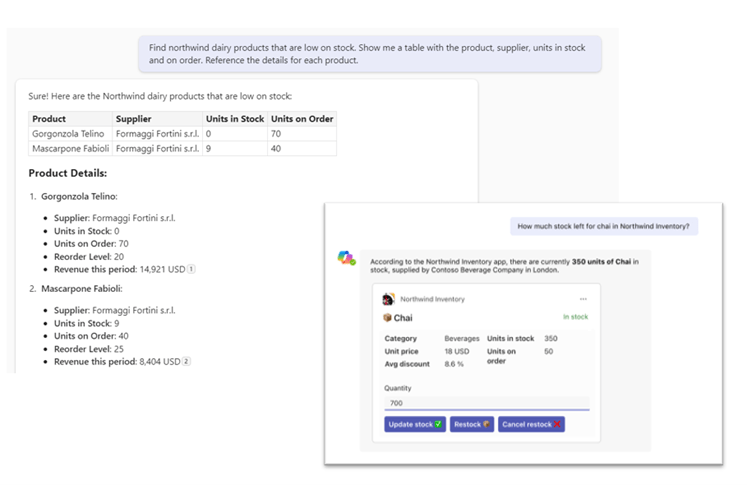Click the Units on Order column header
The image size is (747, 485).
tap(301, 118)
